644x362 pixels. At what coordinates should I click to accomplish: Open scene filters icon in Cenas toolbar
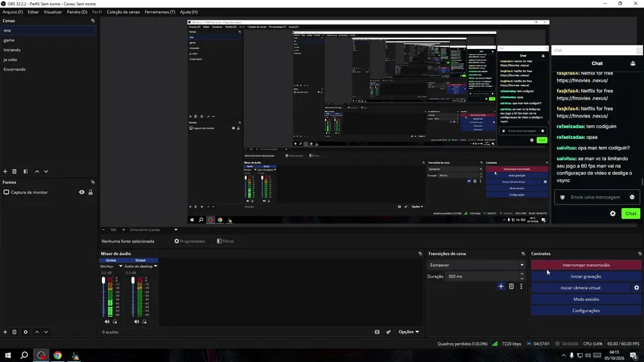(26, 171)
